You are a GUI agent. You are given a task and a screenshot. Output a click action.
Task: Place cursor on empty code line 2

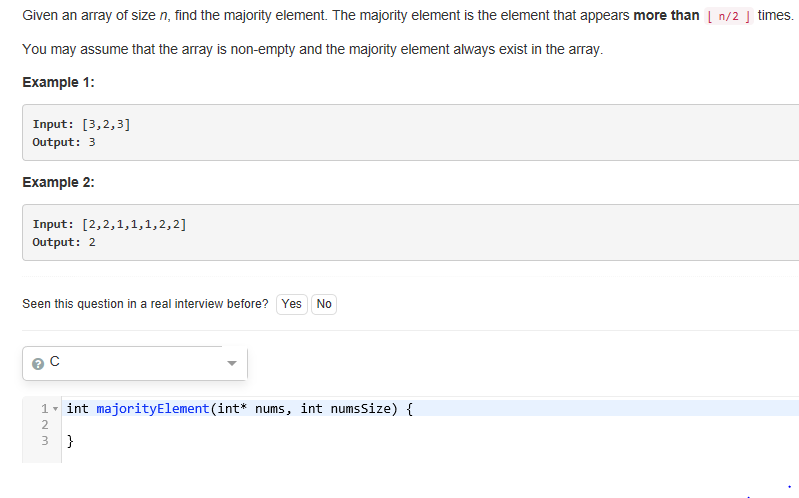click(x=428, y=425)
